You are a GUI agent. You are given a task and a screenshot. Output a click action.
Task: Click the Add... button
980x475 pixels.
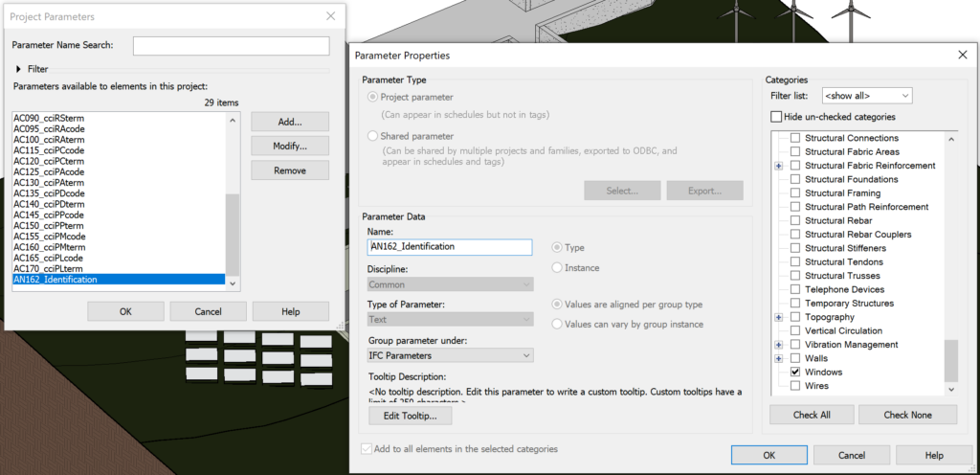click(x=289, y=122)
